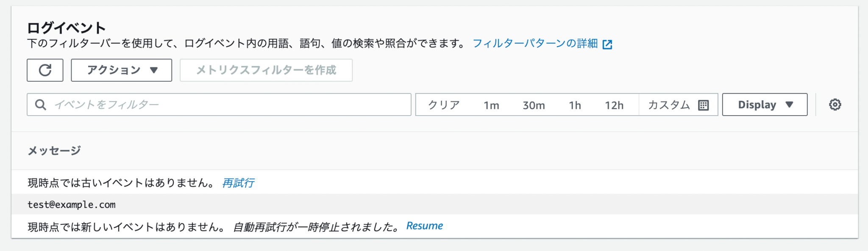868x251 pixels.
Task: Click 再試行 to retry loading older events
Action: coord(237,183)
